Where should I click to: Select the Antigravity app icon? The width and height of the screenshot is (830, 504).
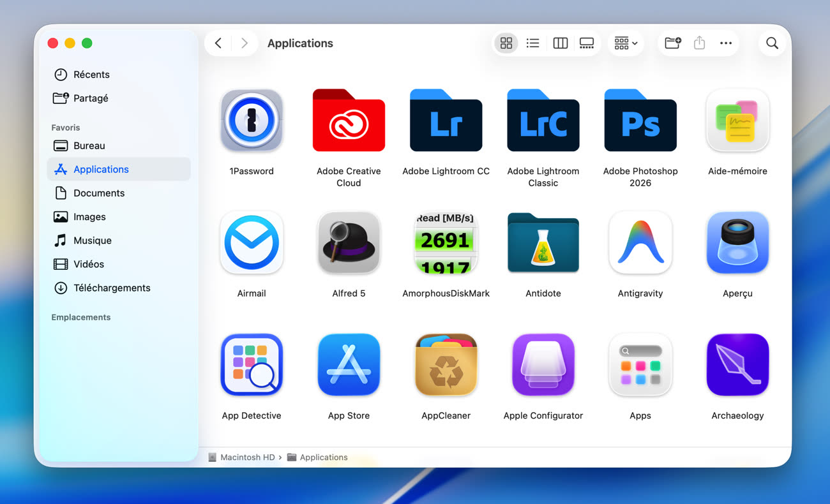pos(640,242)
